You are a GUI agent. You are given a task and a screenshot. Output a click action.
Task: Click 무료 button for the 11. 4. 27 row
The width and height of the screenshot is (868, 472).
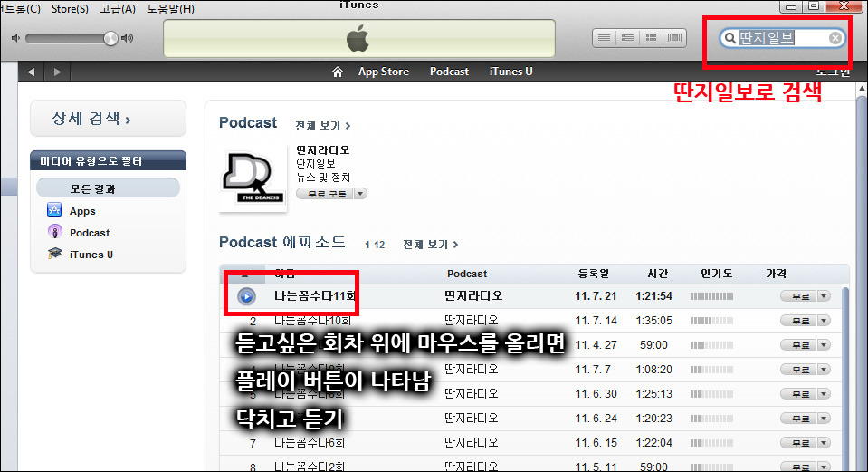pyautogui.click(x=798, y=345)
